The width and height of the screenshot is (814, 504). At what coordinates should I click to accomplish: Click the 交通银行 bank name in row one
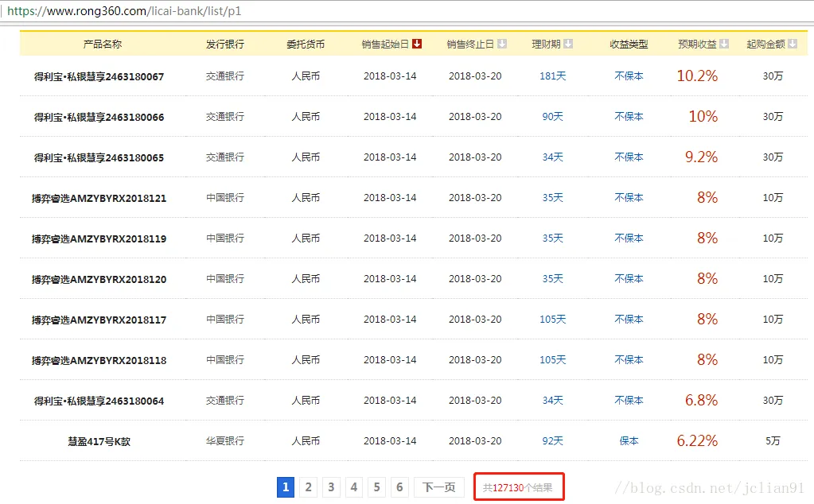[x=226, y=76]
